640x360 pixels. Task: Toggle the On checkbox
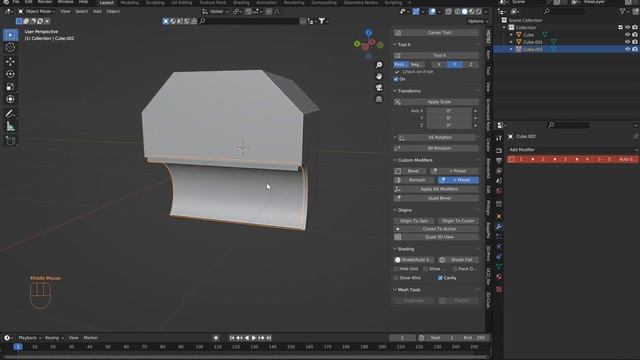[396, 79]
